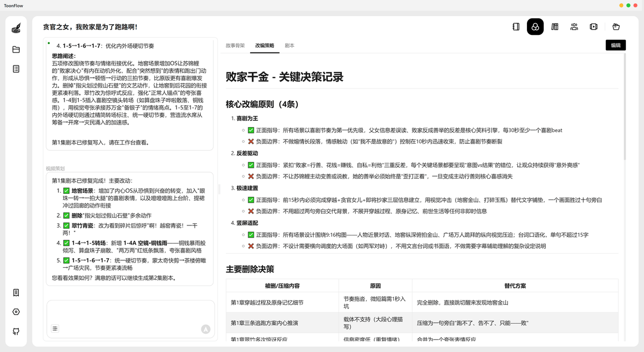Click the ToonFlow quill logo in sidebar
Image resolution: width=644 pixels, height=352 pixels.
click(x=16, y=28)
